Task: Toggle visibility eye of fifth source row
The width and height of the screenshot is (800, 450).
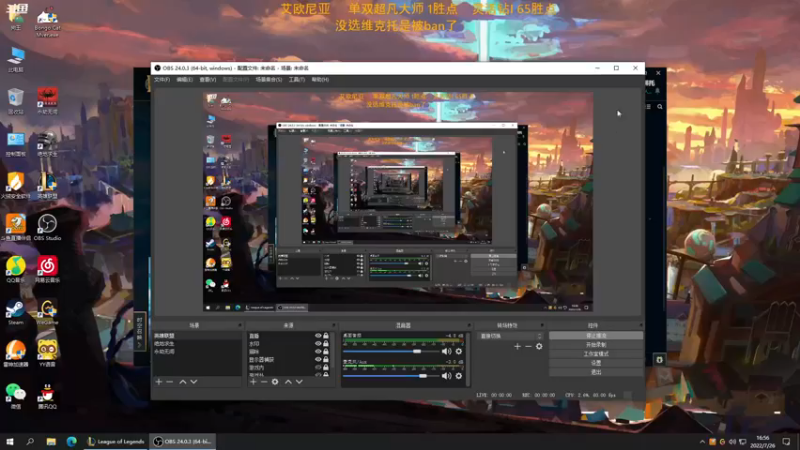Action: tap(318, 367)
